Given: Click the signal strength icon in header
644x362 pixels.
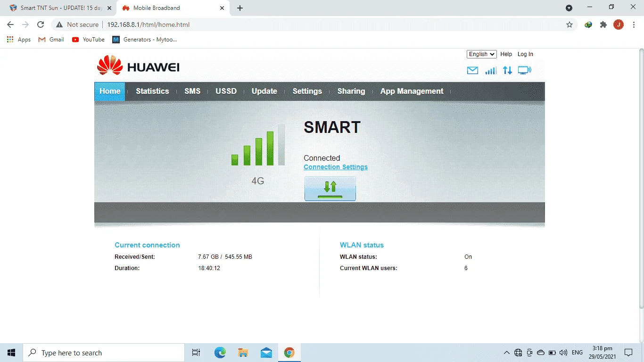Looking at the screenshot, I should [491, 70].
